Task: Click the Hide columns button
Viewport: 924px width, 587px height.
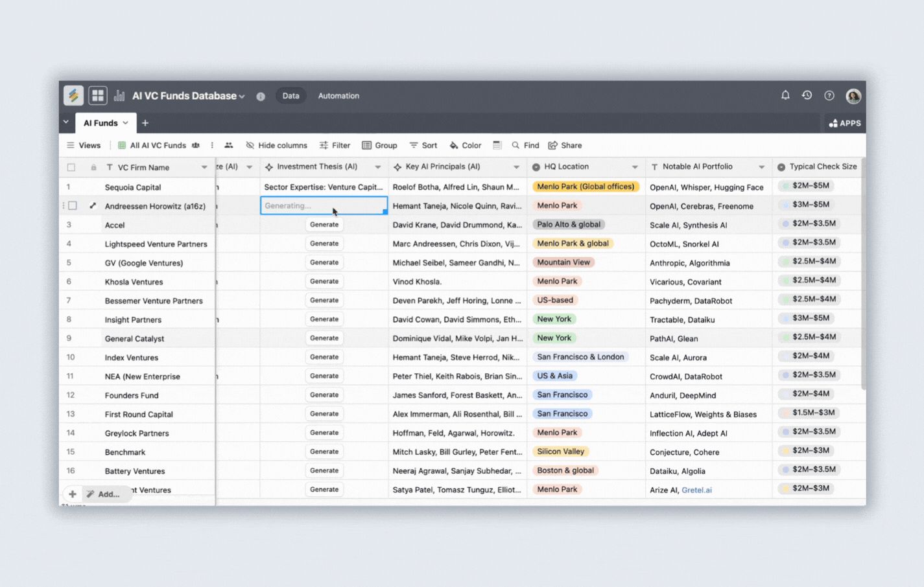Action: point(276,145)
